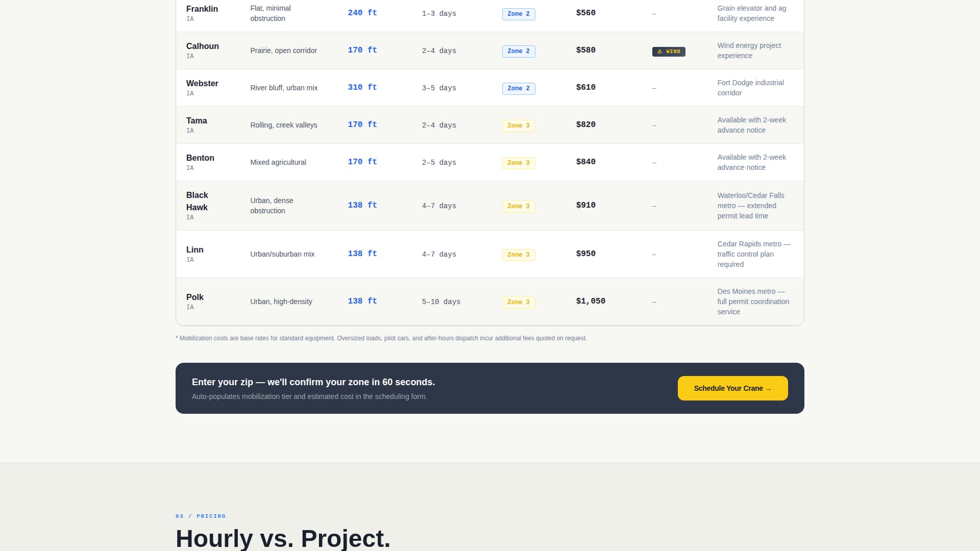Click the $950 mobilization cost
The image size is (980, 551).
586,254
